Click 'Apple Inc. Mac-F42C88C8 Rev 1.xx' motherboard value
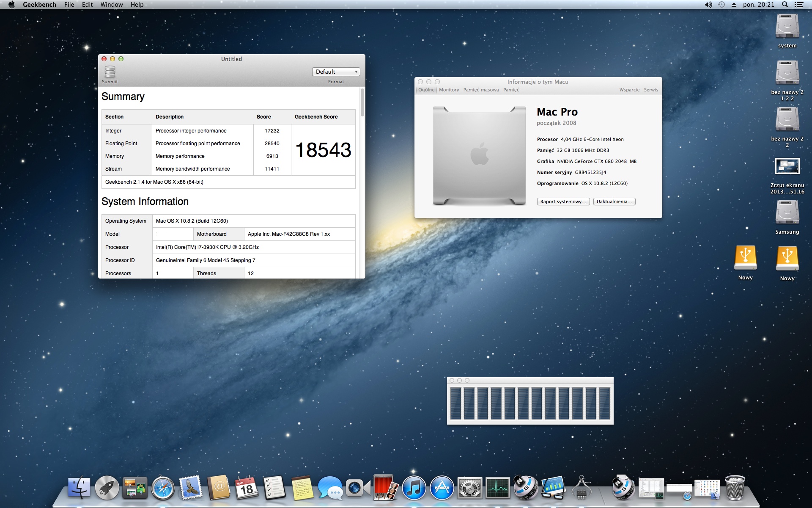Viewport: 812px width, 508px height. [289, 234]
